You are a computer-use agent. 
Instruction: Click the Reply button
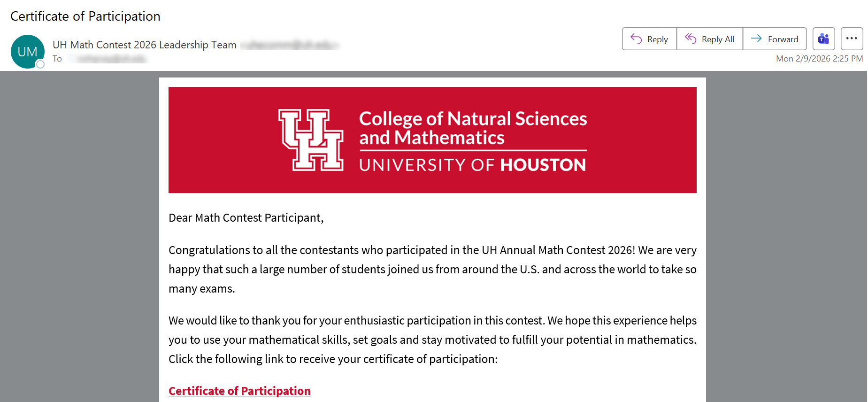pos(649,39)
